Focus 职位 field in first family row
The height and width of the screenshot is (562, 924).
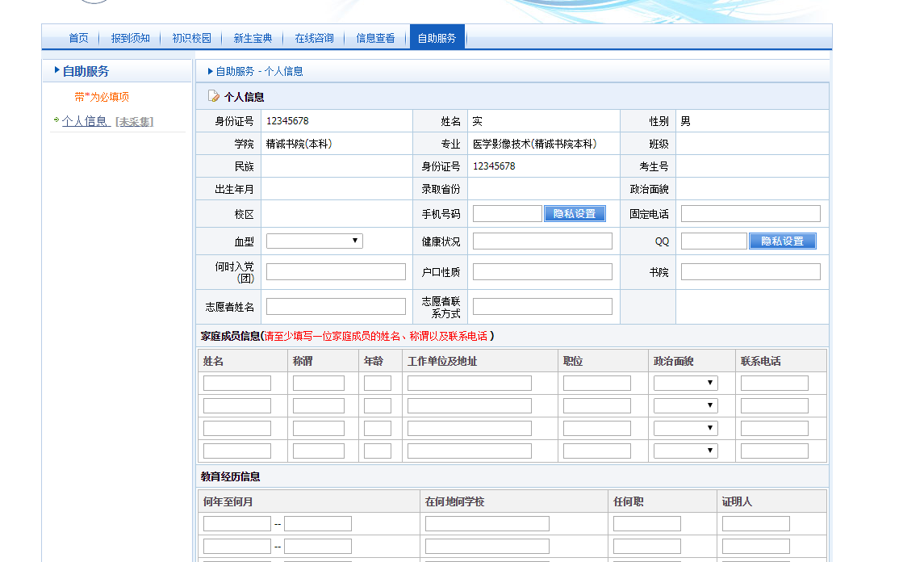(597, 384)
